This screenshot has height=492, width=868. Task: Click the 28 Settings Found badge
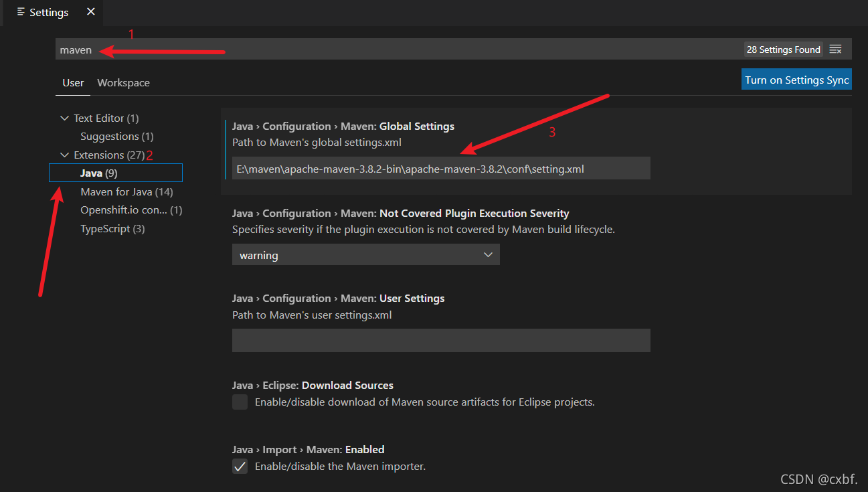(x=783, y=50)
